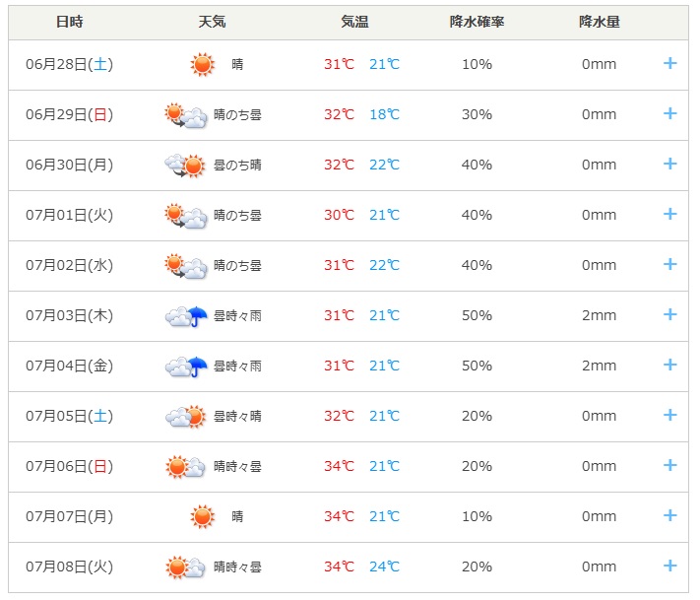Click the cloud and umbrella icon for 07月03日
Image resolution: width=700 pixels, height=600 pixels.
[186, 316]
